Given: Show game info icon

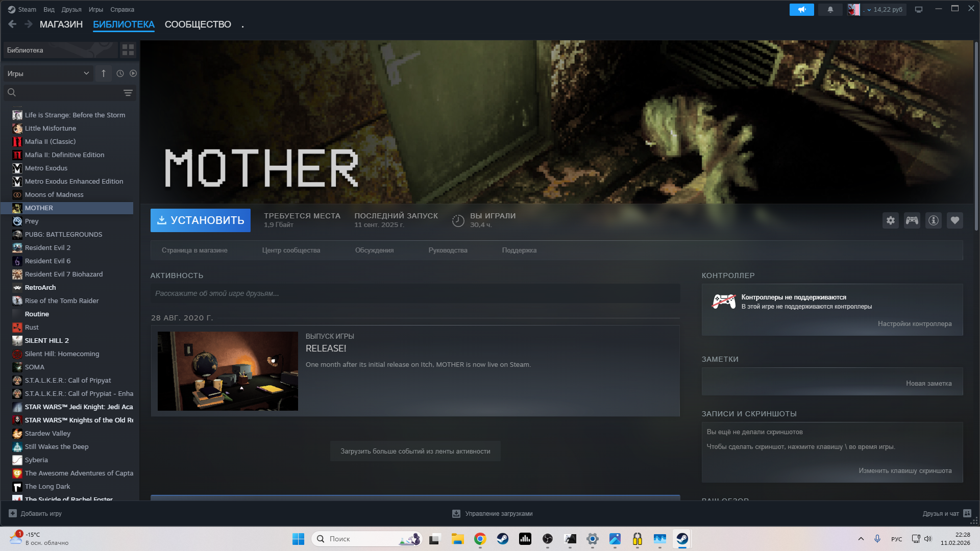Looking at the screenshot, I should (933, 220).
